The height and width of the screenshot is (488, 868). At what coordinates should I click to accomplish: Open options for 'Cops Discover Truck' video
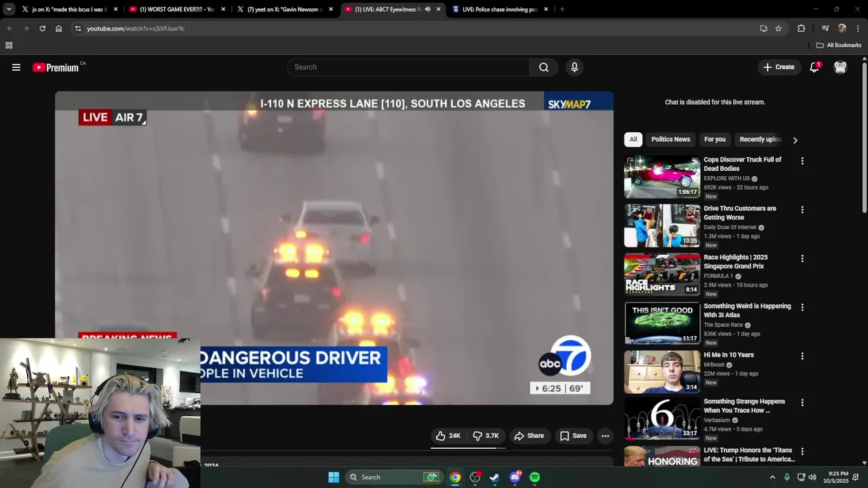pyautogui.click(x=802, y=161)
